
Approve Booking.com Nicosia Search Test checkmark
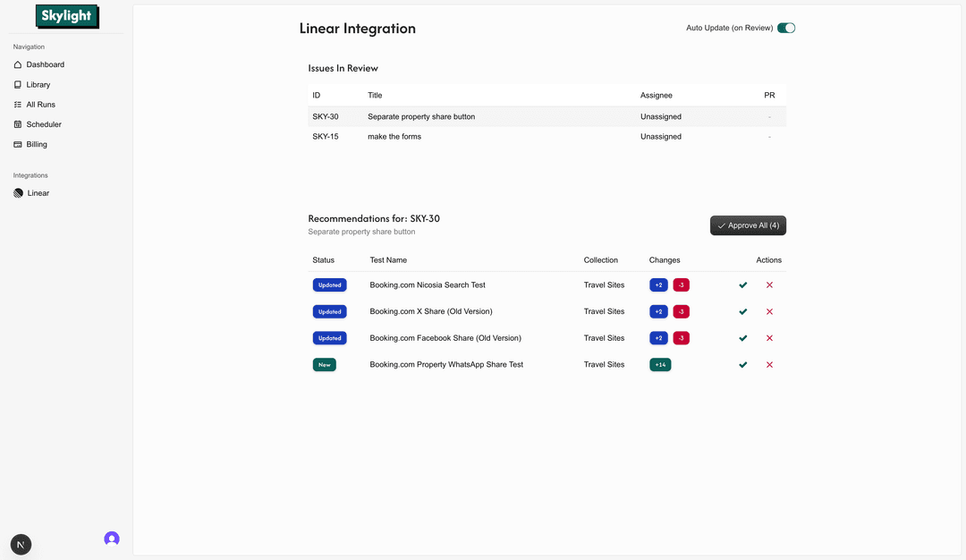(x=743, y=285)
